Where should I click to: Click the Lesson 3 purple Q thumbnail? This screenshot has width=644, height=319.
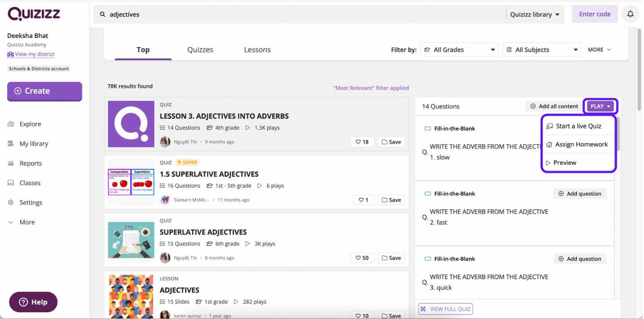click(x=131, y=124)
